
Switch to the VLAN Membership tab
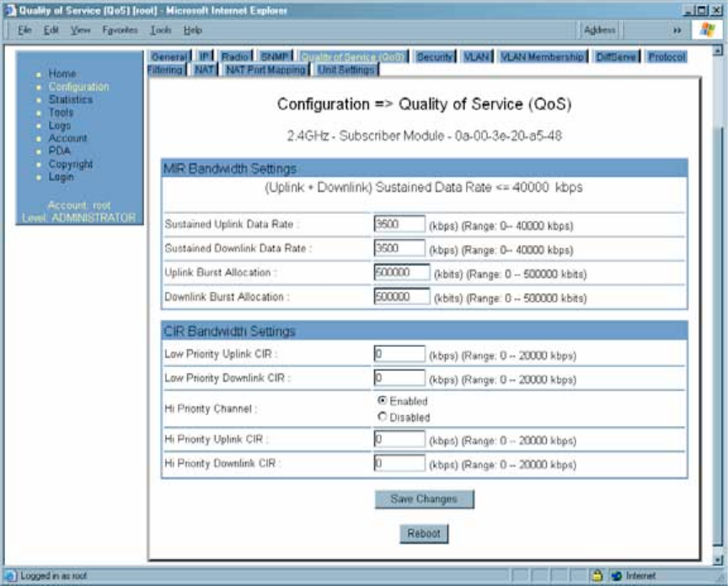pos(542,57)
